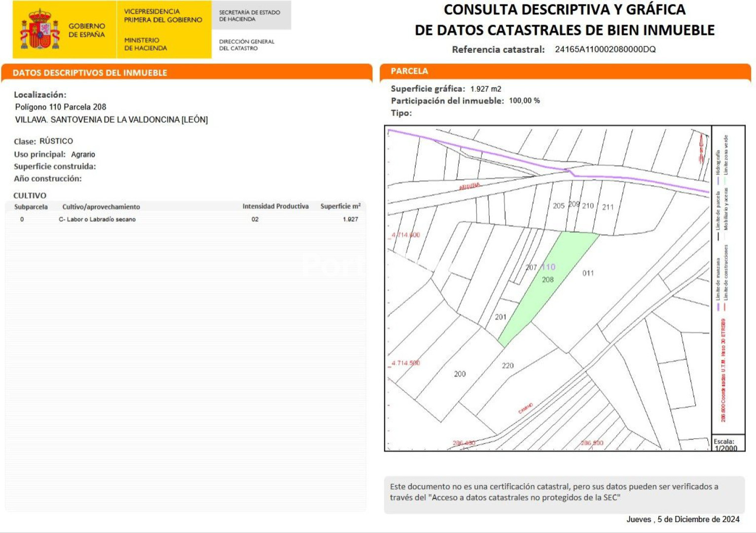Viewport: 756px width, 533px height.
Task: Click the date Jueves 5 de Diciembre
Action: point(683,519)
